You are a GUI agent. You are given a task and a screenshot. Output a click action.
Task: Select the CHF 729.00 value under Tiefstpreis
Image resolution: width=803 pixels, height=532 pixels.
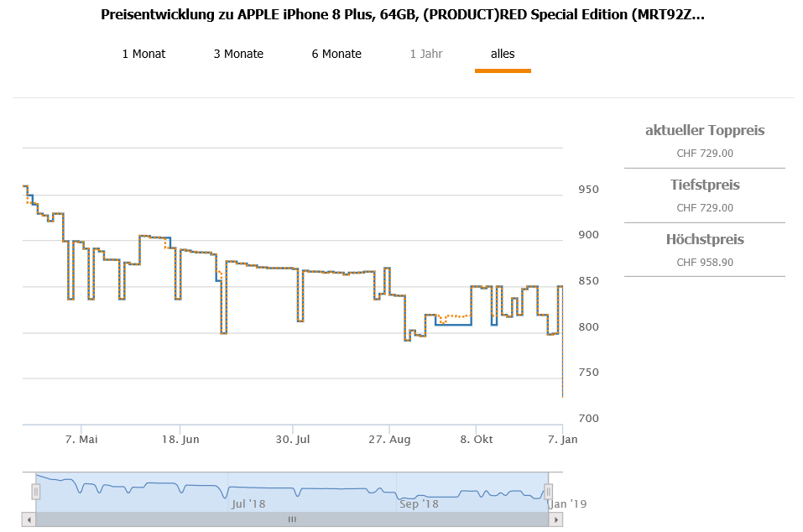705,208
